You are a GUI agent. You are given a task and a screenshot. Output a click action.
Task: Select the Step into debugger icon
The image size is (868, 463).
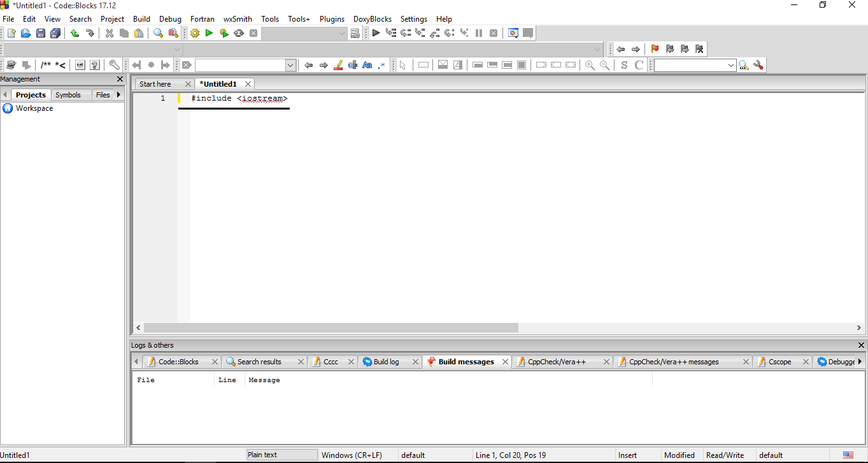pos(420,32)
